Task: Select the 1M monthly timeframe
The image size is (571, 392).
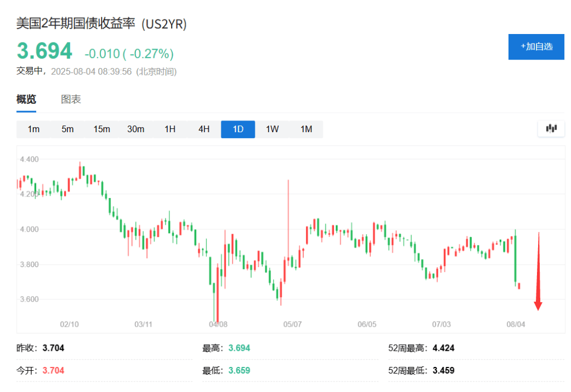Action: [x=306, y=129]
